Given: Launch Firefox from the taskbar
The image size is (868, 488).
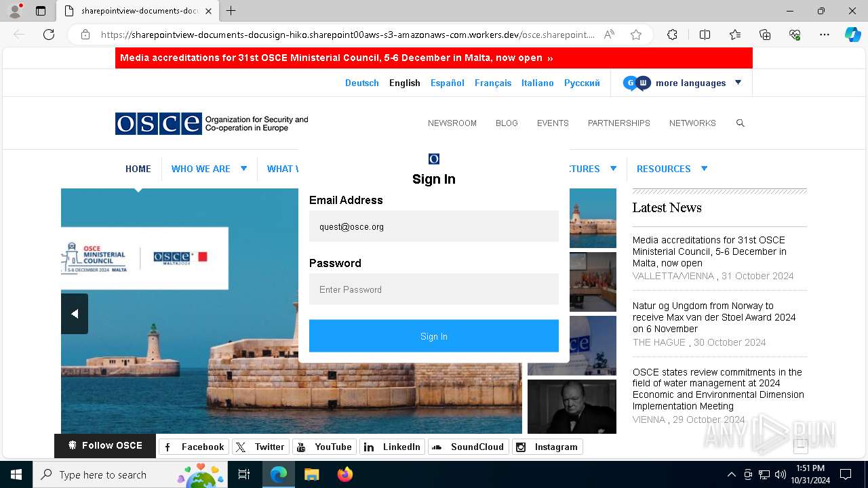Looking at the screenshot, I should tap(344, 474).
